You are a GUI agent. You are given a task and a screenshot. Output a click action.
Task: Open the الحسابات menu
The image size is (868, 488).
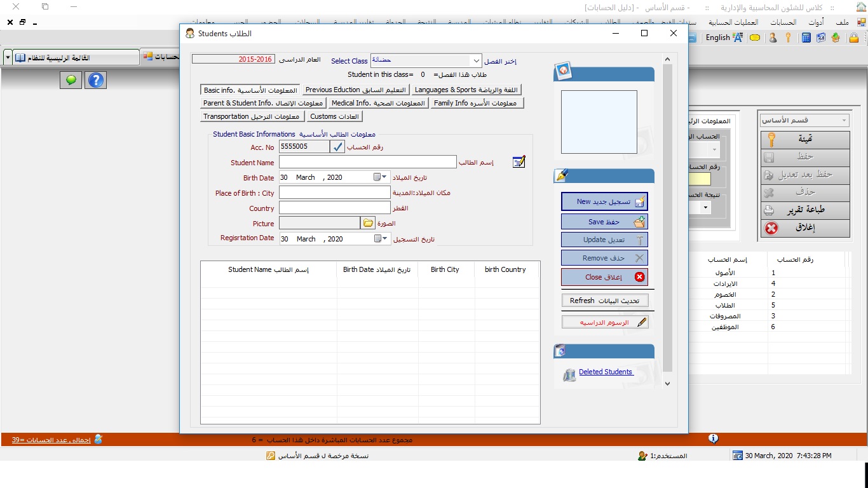click(x=782, y=22)
